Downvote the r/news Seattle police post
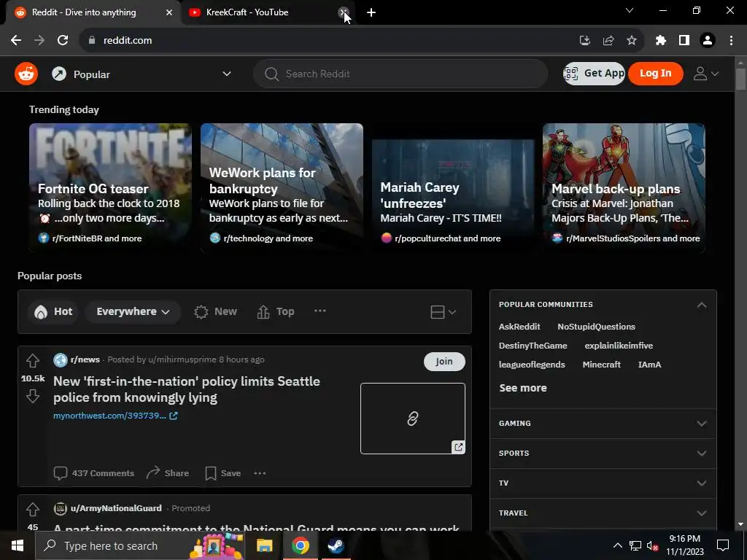747x560 pixels. coord(32,396)
